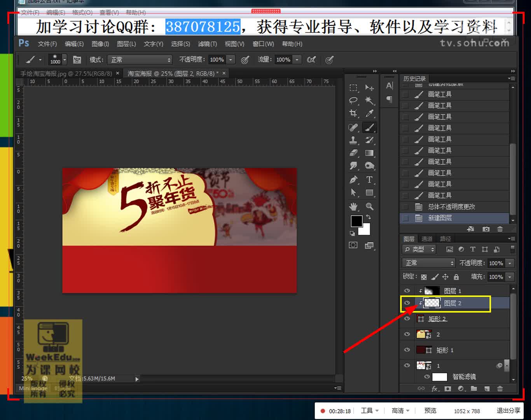Toggle lock all layer
Screen dimensions: 531x420
[456, 277]
